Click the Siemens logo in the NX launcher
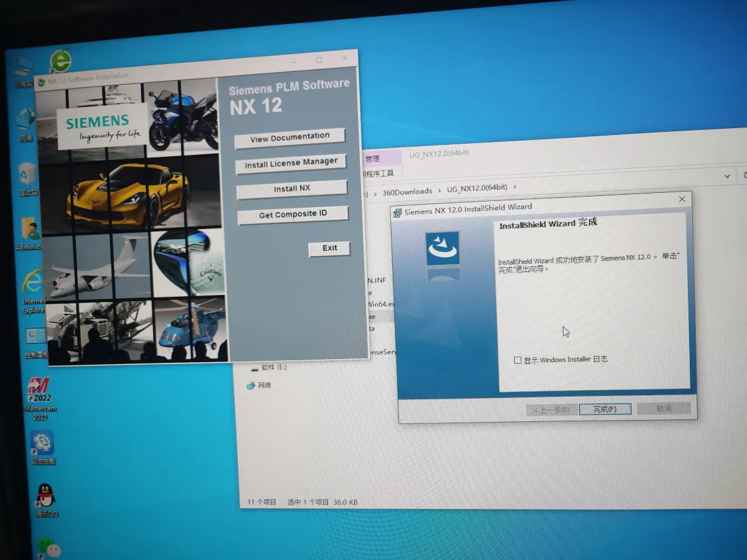Image resolution: width=747 pixels, height=560 pixels. pos(103,127)
